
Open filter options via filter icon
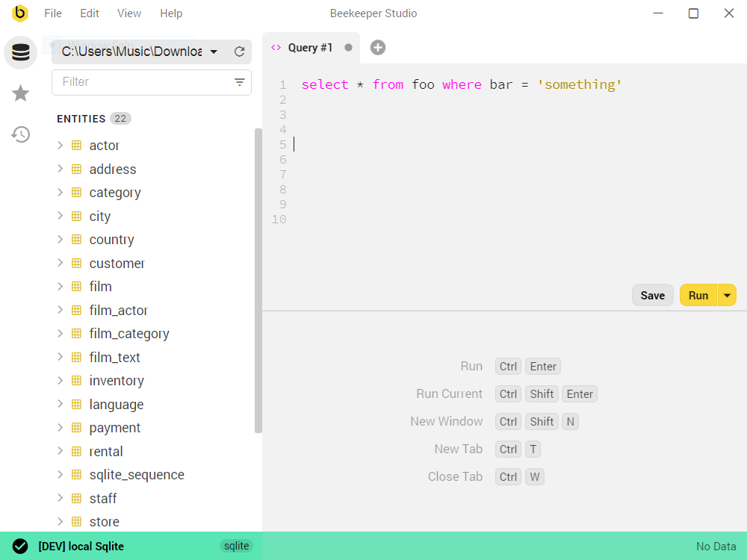point(239,81)
